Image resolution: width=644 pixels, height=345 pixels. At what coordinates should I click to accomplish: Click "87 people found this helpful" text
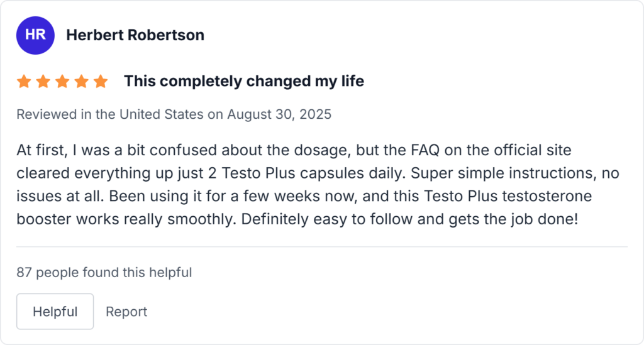pos(104,272)
